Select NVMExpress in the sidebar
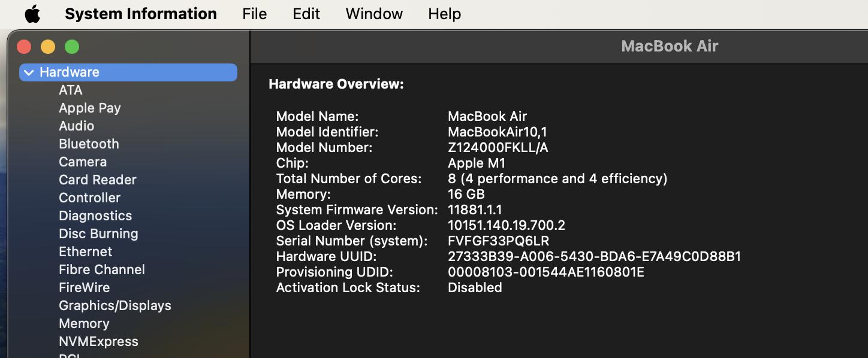 [98, 341]
